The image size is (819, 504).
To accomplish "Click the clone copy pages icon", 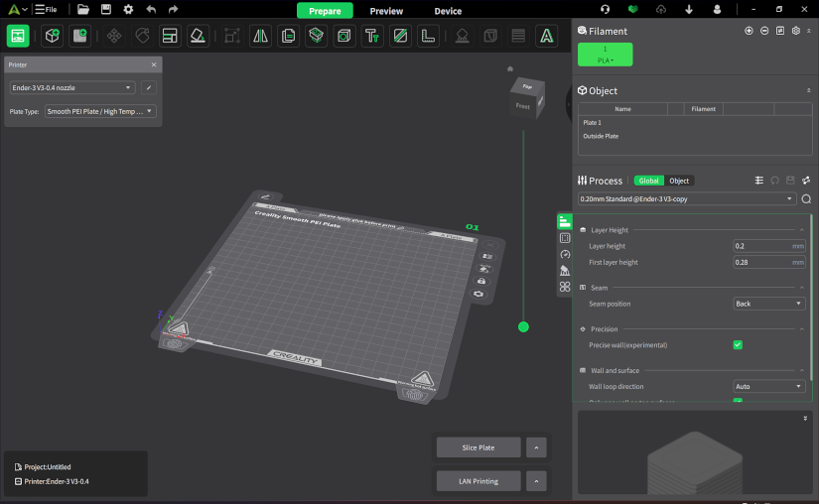I will click(288, 36).
